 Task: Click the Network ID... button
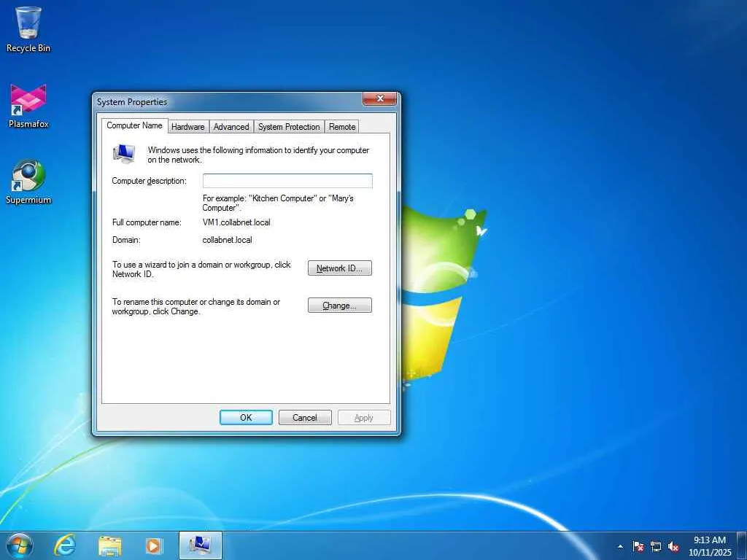pos(340,268)
